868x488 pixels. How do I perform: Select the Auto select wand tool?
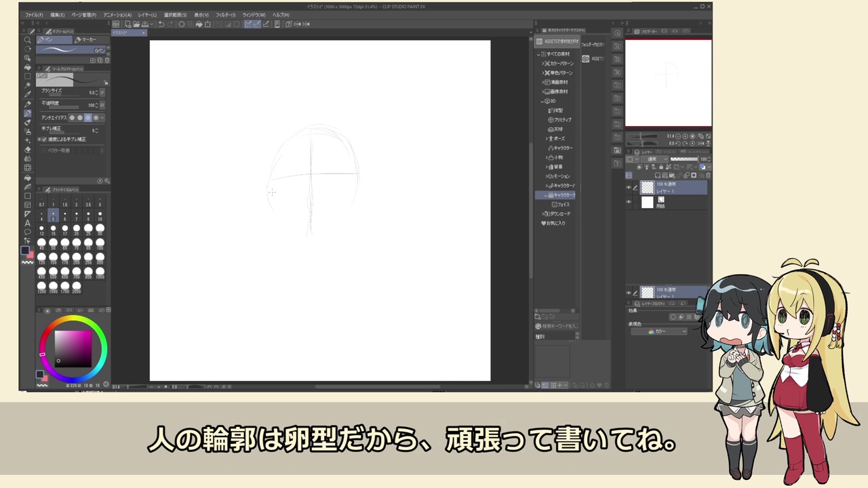pyautogui.click(x=28, y=85)
